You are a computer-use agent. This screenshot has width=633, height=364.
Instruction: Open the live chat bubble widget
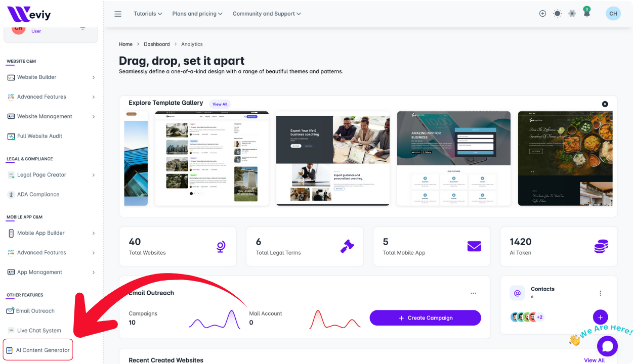[x=607, y=346]
